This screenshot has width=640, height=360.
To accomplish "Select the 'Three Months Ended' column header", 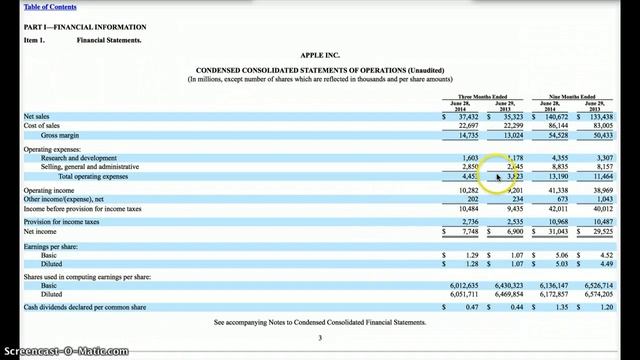I will pos(482,97).
